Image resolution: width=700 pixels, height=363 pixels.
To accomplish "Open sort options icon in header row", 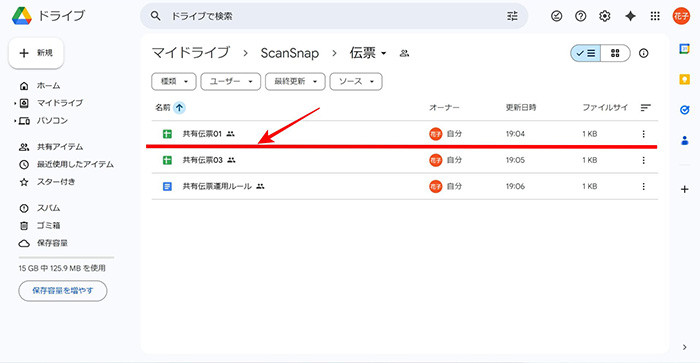I will pos(646,108).
